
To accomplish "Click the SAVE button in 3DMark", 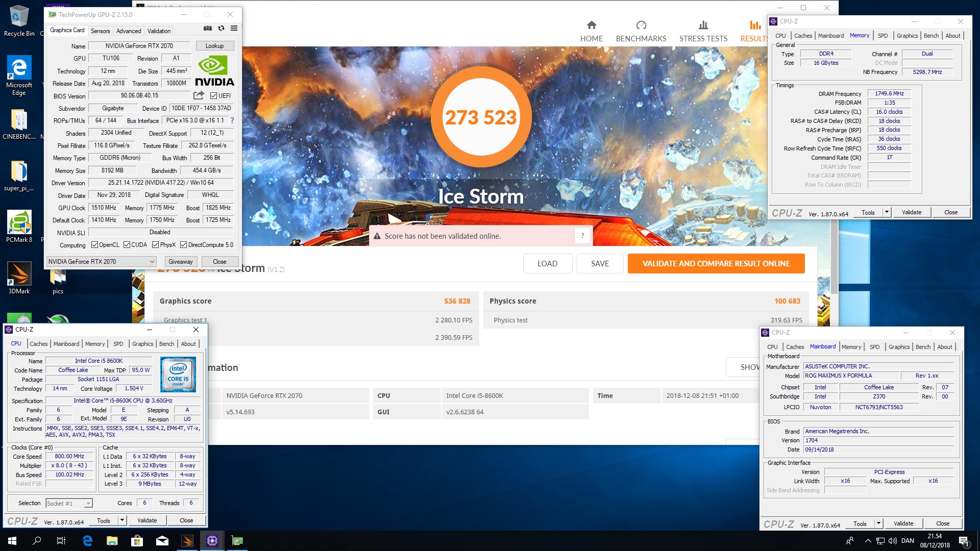I will coord(600,264).
